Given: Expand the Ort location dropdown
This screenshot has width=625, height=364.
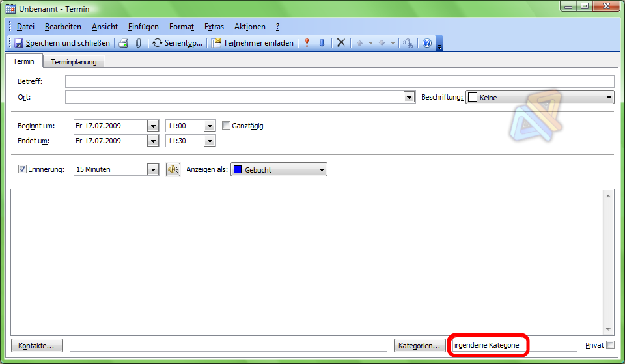Looking at the screenshot, I should [409, 97].
